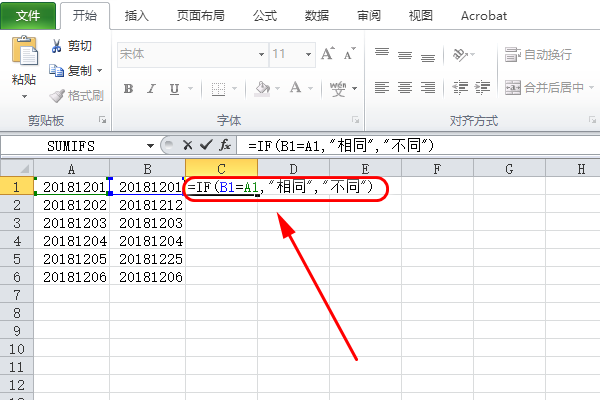
Task: Click Merge and Center (合并后居中)
Action: click(544, 88)
